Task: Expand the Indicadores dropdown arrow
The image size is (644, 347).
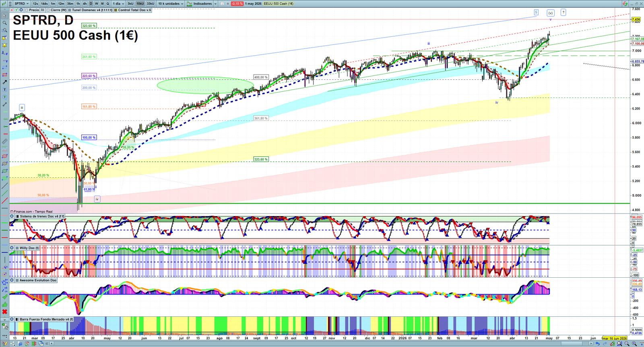Action: pyautogui.click(x=215, y=4)
